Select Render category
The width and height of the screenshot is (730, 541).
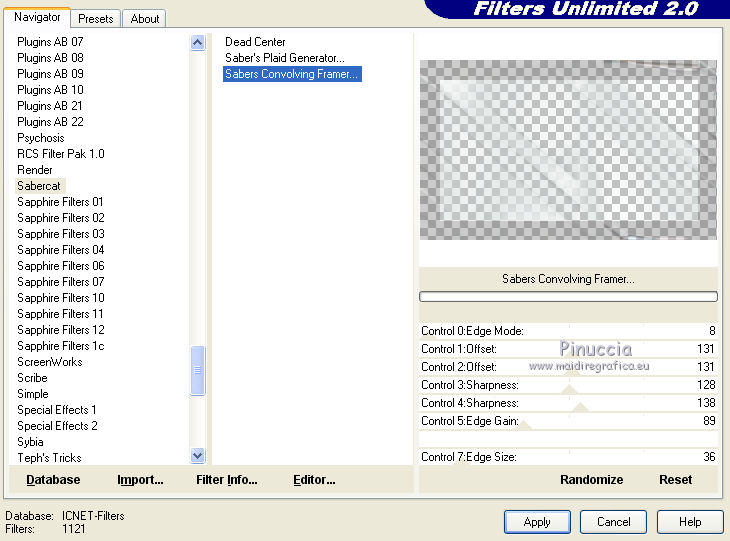point(35,169)
